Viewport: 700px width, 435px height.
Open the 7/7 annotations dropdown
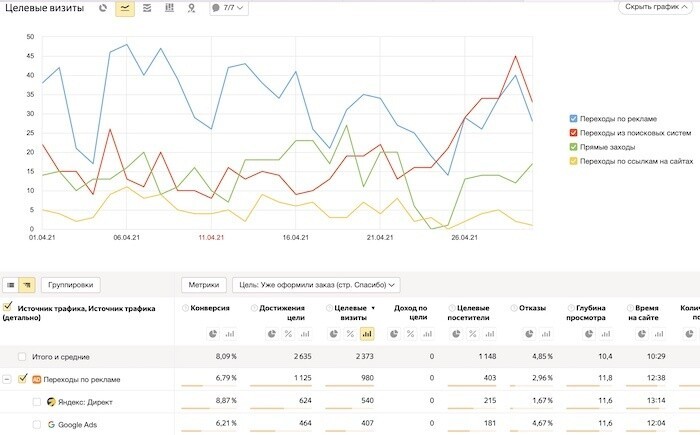229,8
